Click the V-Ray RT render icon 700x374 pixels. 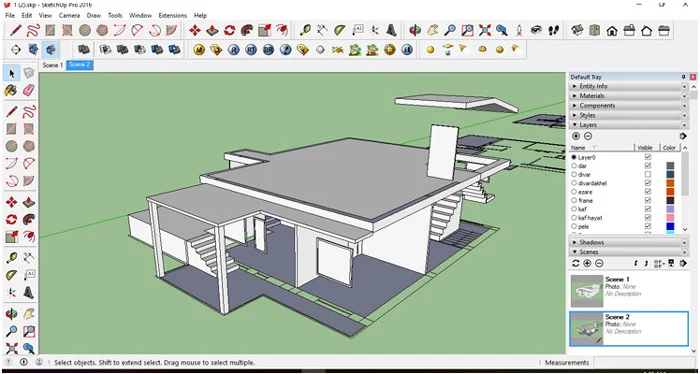pos(251,50)
